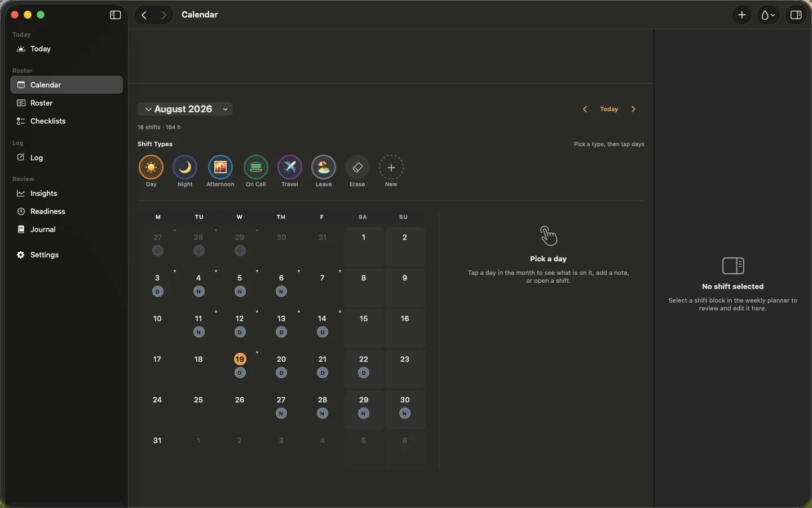
Task: Go forward with toolbar forward arrow
Action: click(164, 15)
